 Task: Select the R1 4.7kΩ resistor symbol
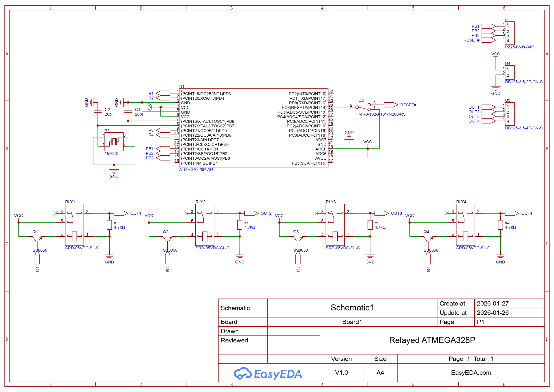pyautogui.click(x=109, y=225)
